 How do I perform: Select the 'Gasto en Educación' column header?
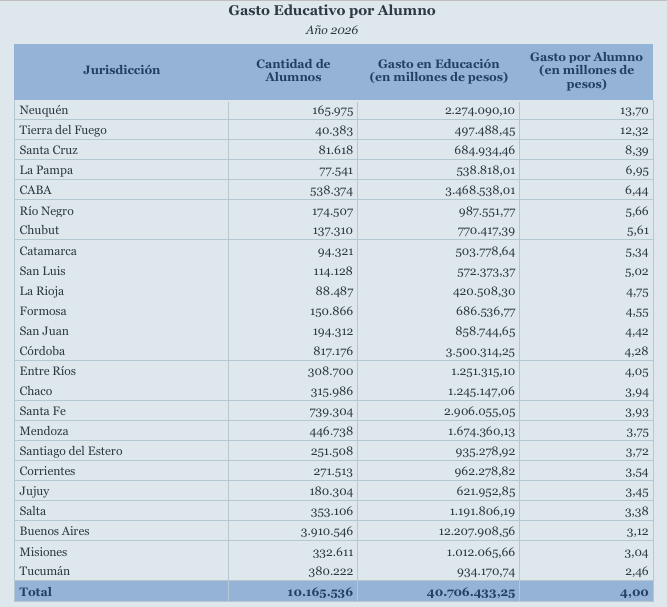439,71
